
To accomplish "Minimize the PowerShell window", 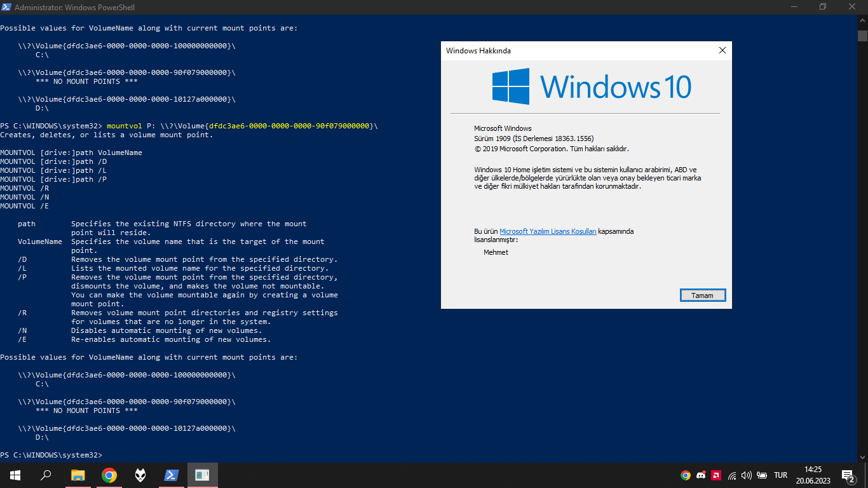I will (794, 7).
